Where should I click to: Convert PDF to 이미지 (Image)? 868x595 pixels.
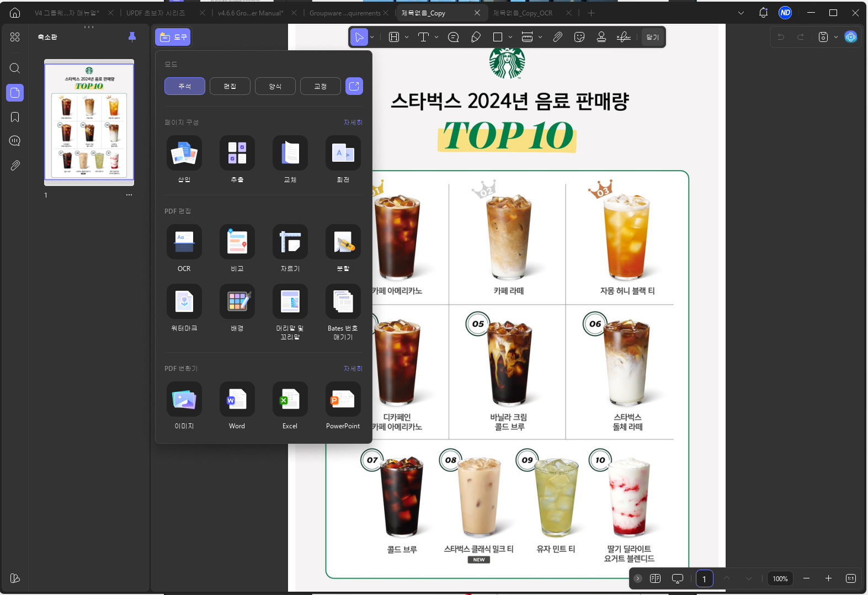[x=184, y=406]
